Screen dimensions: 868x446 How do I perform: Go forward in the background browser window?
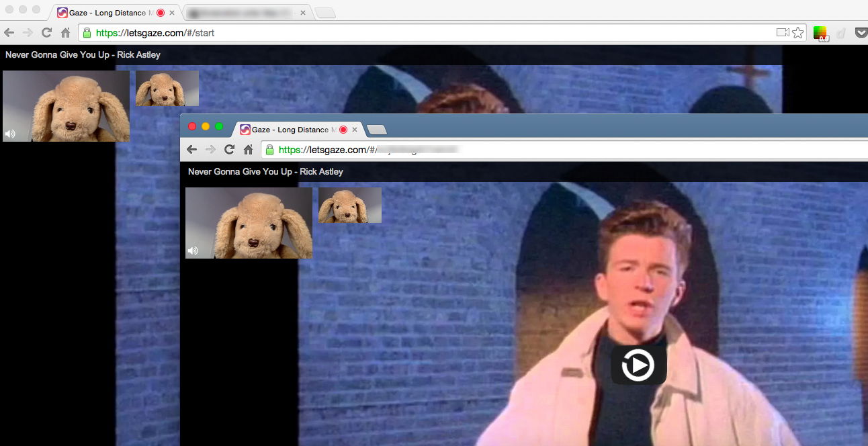point(28,32)
